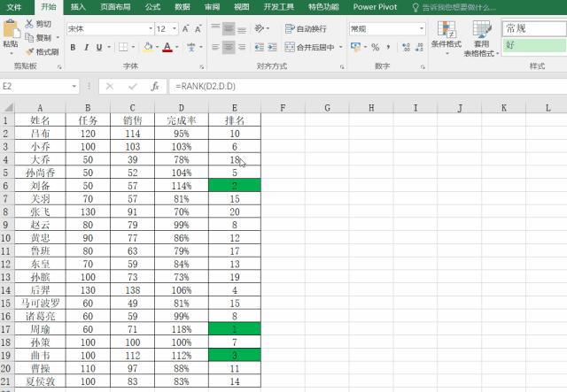567x392 pixels.
Task: Select row 10 header
Action: (6, 238)
